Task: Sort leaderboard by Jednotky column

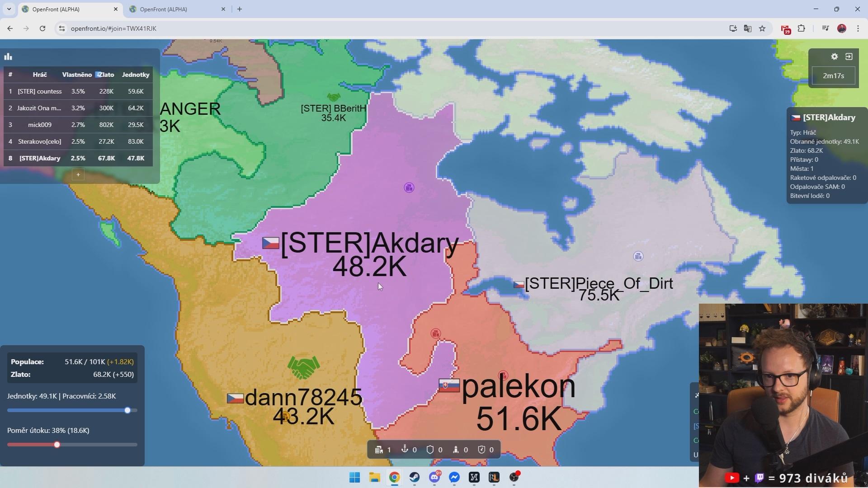Action: [x=136, y=75]
